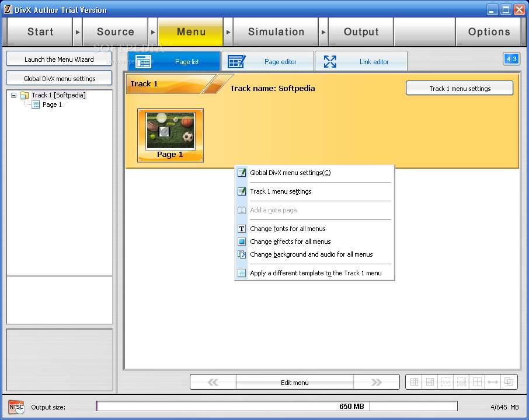Click the four-pane layout icon
The width and height of the screenshot is (529, 420).
[x=477, y=382]
